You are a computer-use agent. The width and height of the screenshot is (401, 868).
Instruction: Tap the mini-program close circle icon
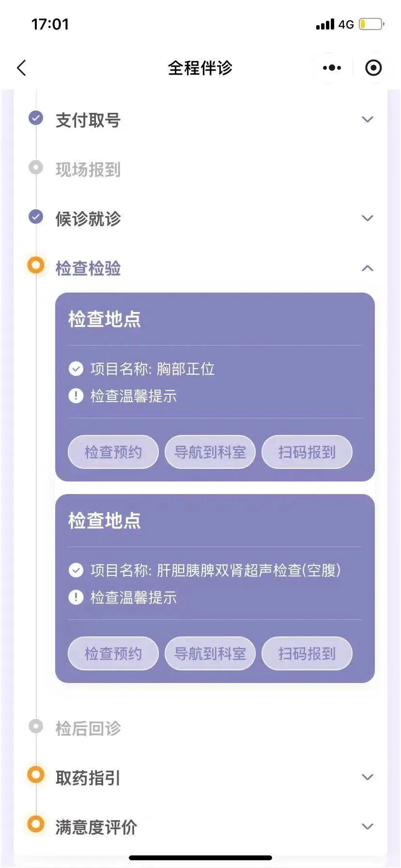click(x=373, y=68)
